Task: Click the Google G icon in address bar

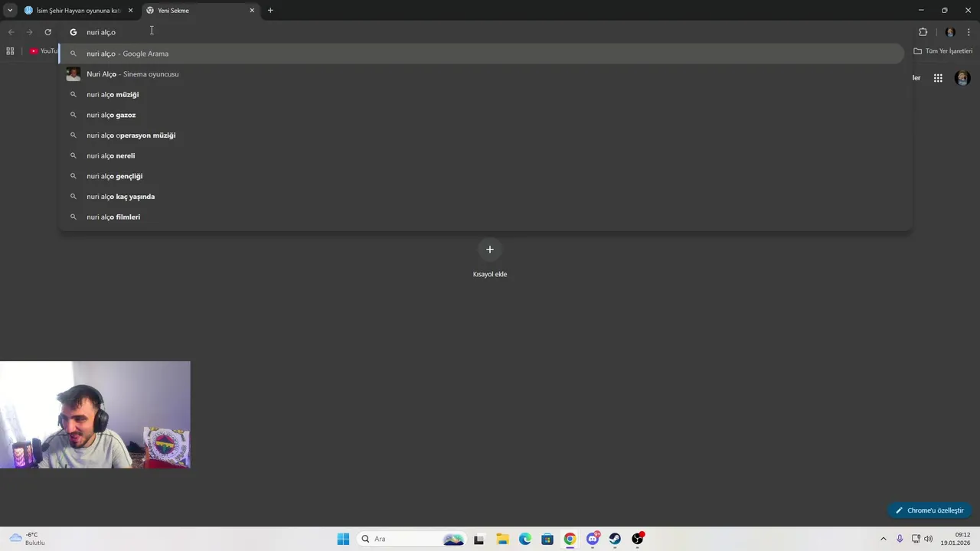Action: [73, 32]
